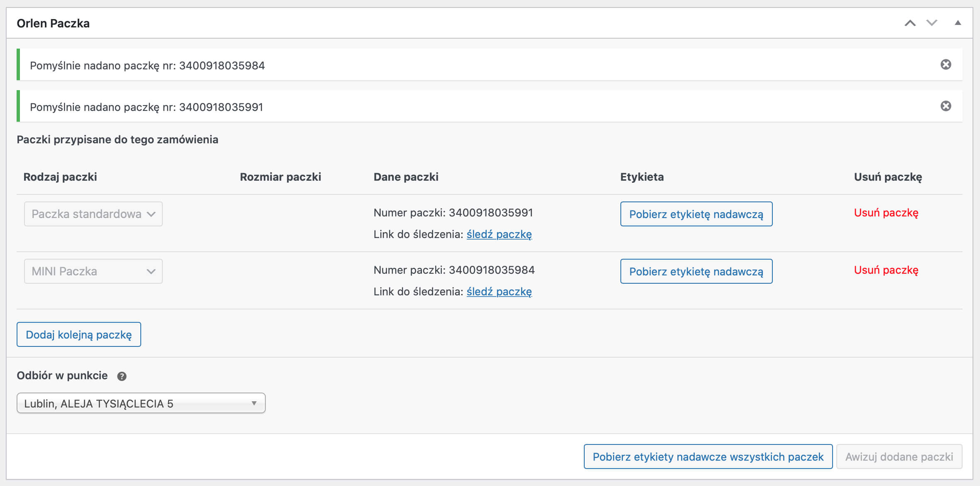Viewport: 980px width, 486px height.
Task: Click Numer paczki: 3400918035984 text
Action: pyautogui.click(x=454, y=270)
